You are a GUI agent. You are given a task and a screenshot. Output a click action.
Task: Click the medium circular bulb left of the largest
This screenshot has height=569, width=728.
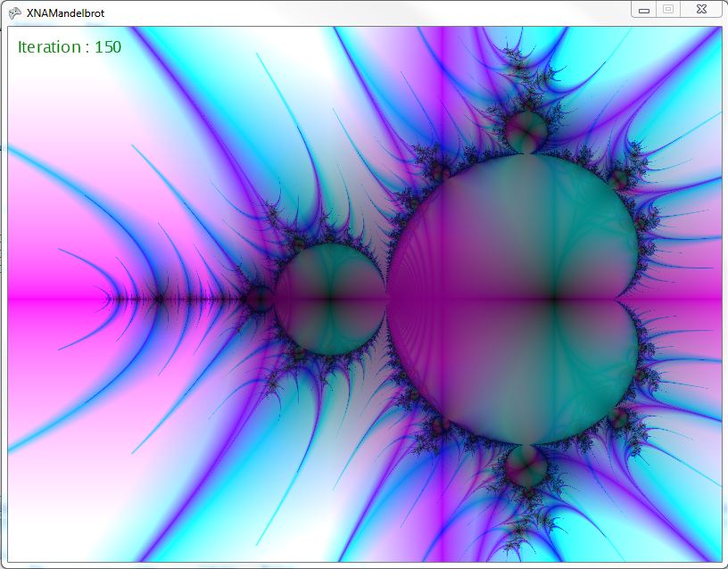[x=329, y=299]
